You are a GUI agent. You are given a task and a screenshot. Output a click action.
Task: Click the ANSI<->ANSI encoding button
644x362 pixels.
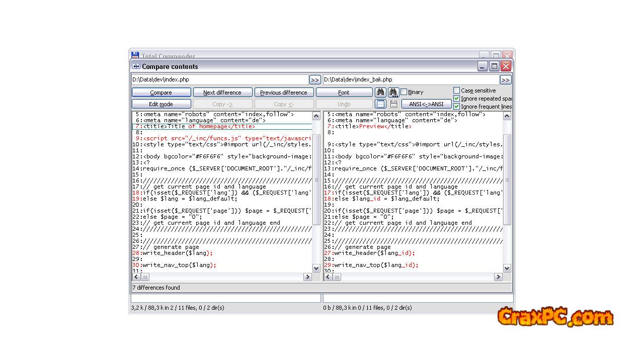point(426,104)
